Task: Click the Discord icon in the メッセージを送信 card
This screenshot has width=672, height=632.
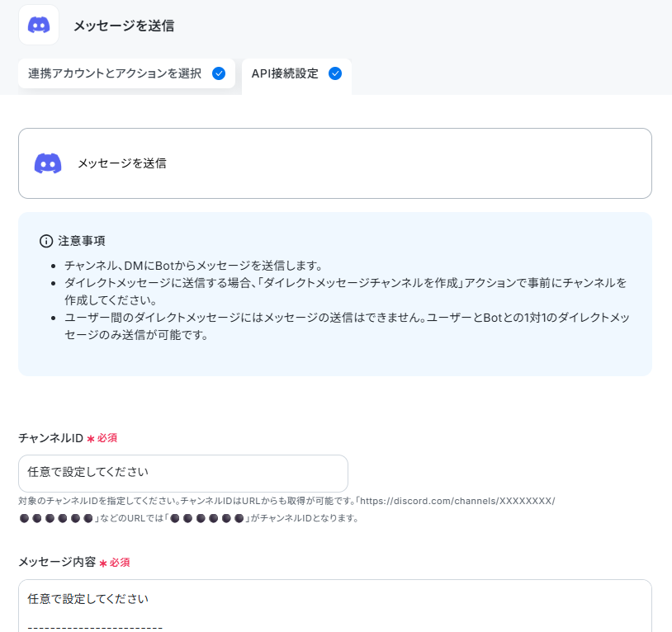Action: tap(48, 163)
